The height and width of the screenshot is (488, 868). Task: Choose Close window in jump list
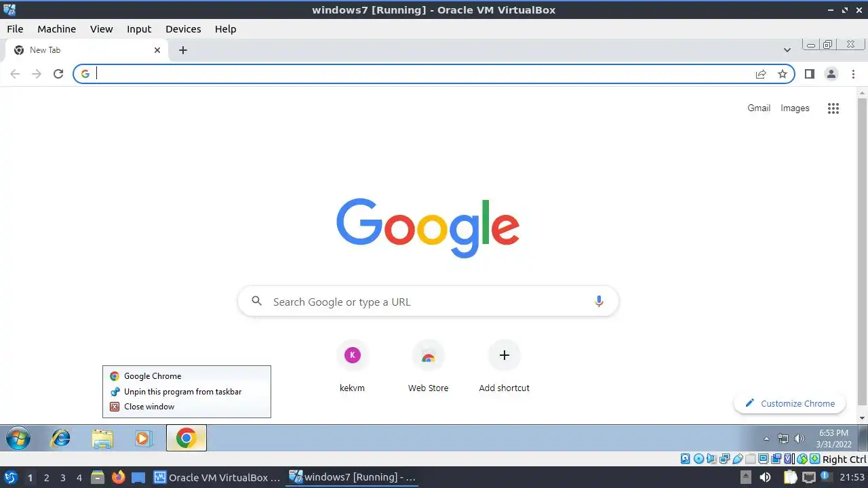click(x=186, y=407)
